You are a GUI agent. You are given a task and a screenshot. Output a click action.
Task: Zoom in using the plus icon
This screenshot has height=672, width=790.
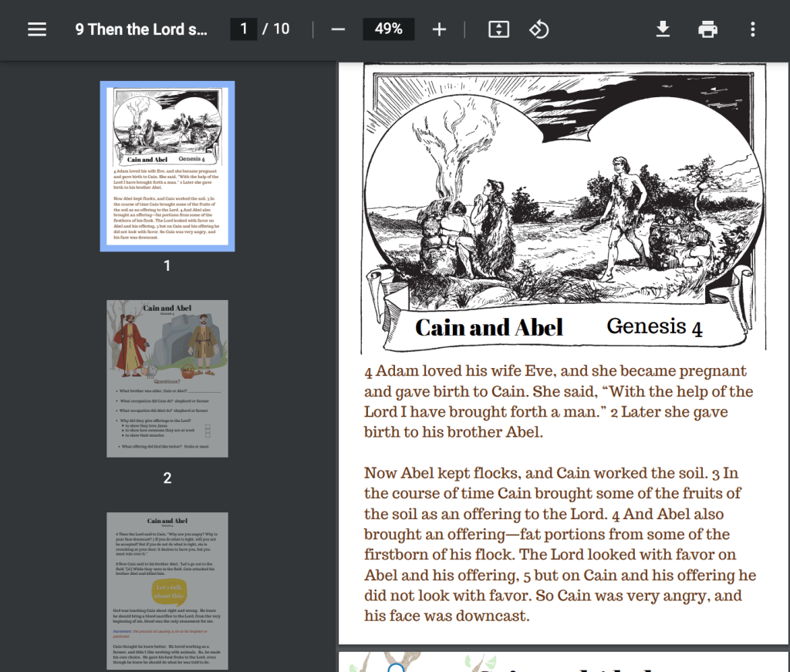438,29
